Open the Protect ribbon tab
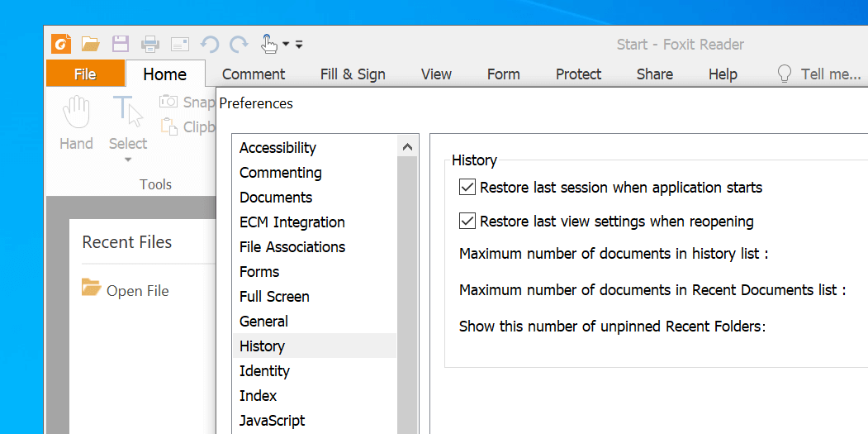 [x=578, y=74]
